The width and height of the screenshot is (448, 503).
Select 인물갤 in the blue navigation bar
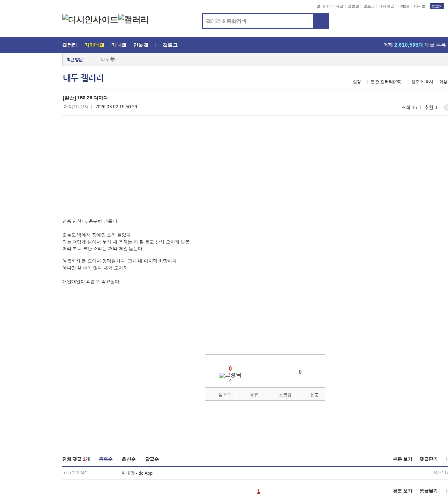141,45
